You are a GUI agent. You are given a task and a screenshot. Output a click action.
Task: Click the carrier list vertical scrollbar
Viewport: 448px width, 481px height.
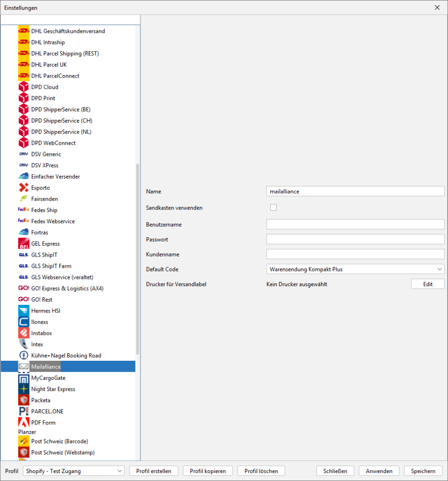(x=138, y=258)
